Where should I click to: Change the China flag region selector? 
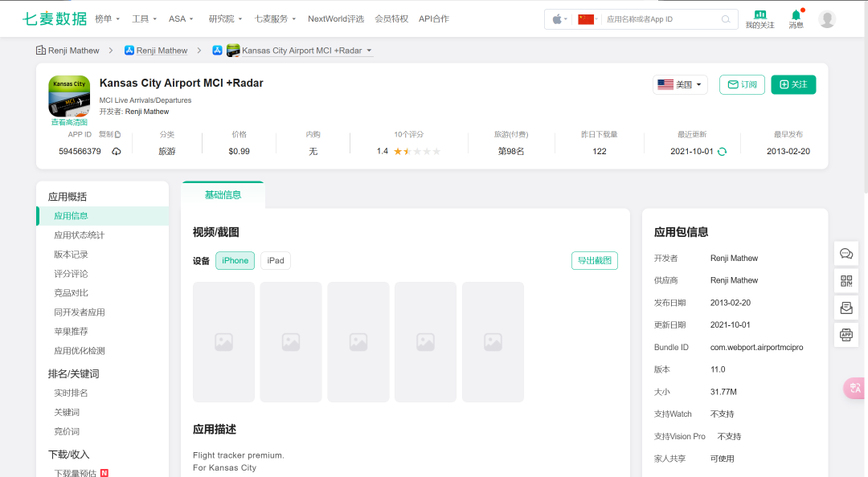pos(588,19)
